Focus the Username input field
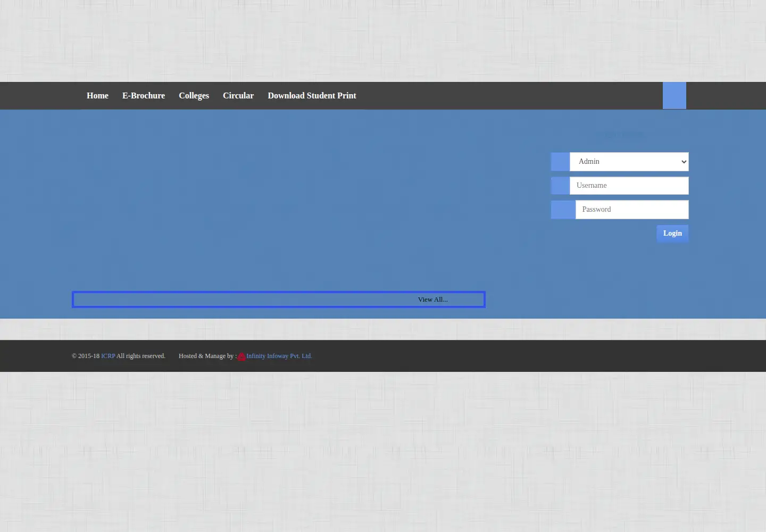Image resolution: width=766 pixels, height=532 pixels. point(629,186)
